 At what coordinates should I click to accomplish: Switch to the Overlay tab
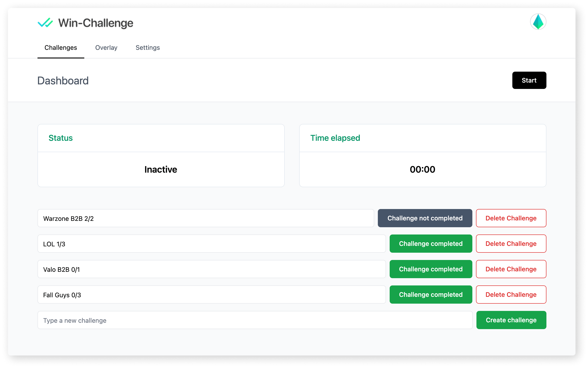(106, 48)
